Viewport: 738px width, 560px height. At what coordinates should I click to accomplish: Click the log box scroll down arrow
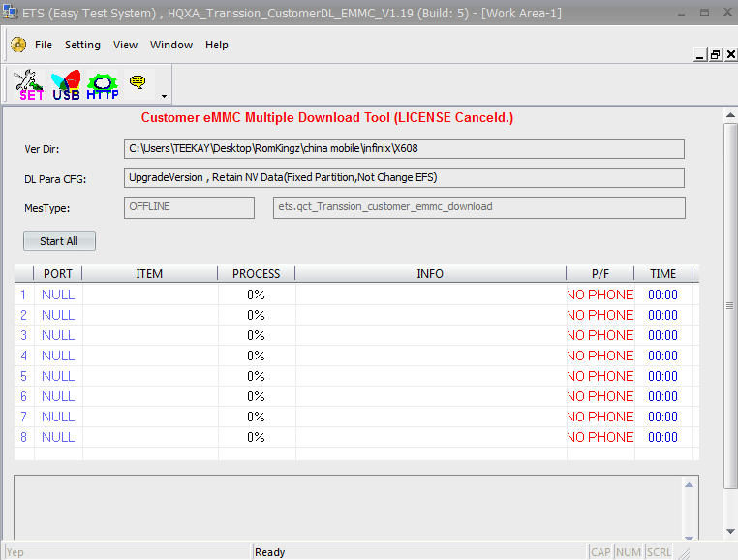coord(689,538)
